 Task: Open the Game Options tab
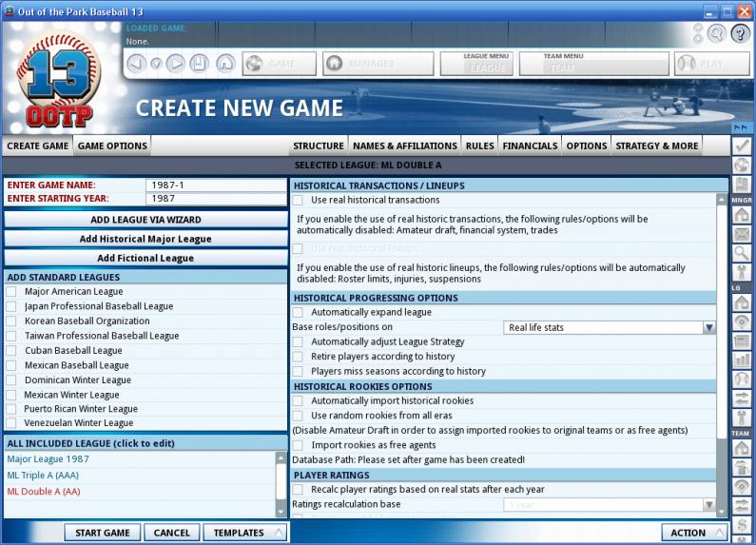[112, 146]
